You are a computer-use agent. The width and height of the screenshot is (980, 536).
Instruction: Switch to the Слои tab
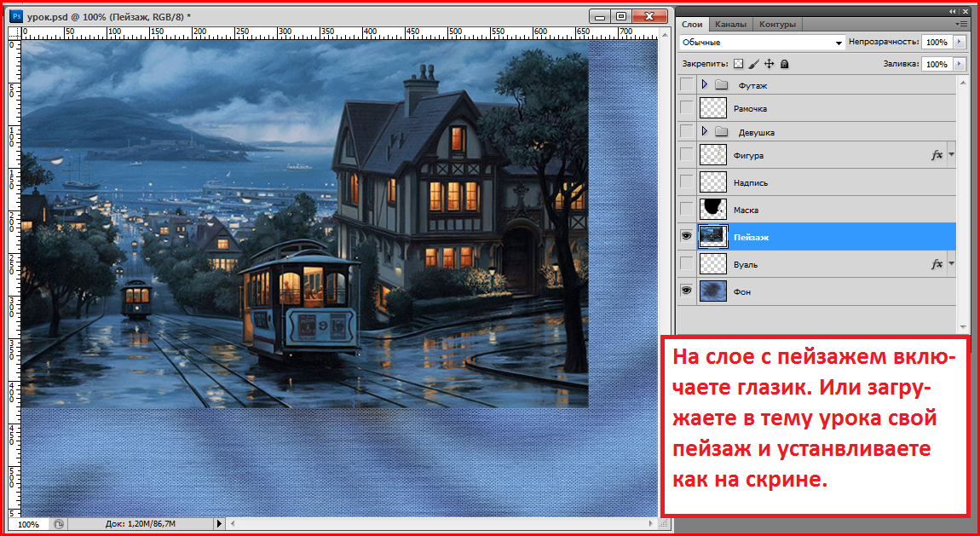(x=692, y=25)
